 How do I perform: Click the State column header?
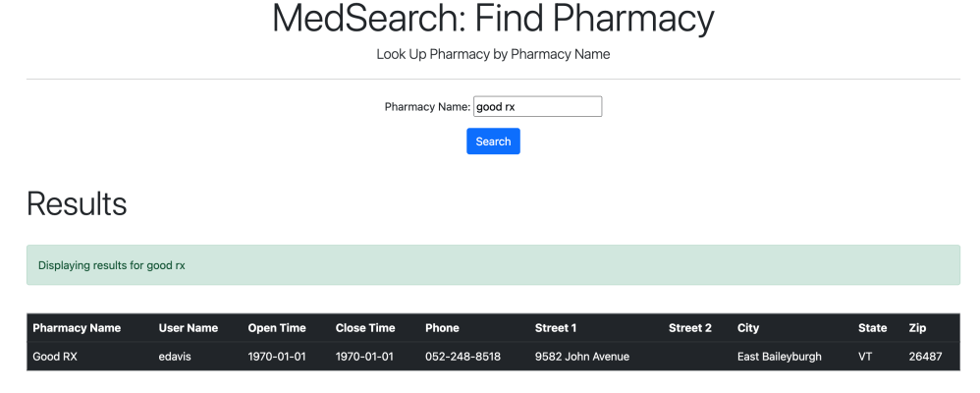[x=872, y=328]
